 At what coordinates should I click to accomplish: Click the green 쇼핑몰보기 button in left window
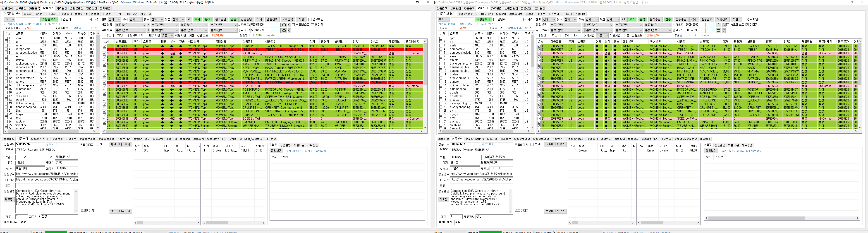48,19
